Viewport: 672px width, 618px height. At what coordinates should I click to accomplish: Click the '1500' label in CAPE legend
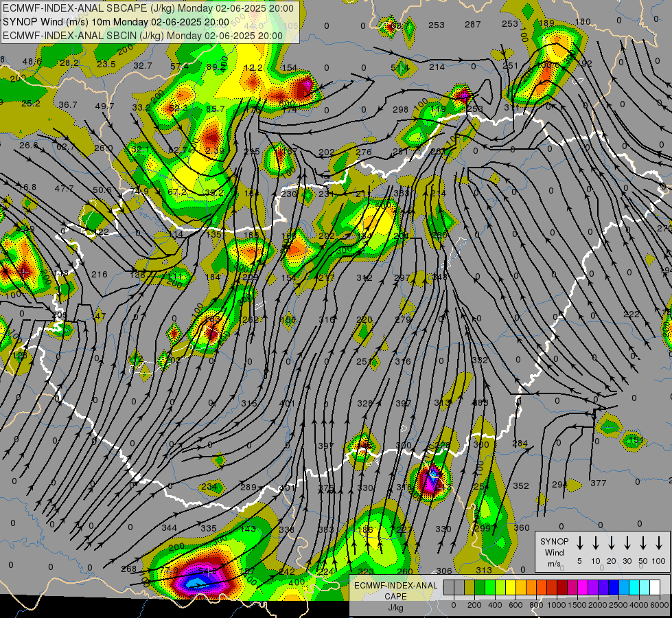click(577, 605)
